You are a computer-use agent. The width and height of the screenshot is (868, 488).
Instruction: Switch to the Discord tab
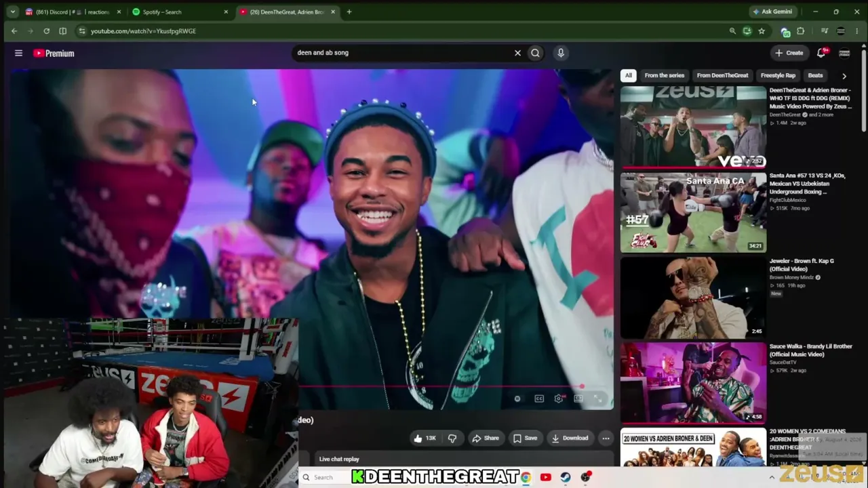(x=73, y=12)
